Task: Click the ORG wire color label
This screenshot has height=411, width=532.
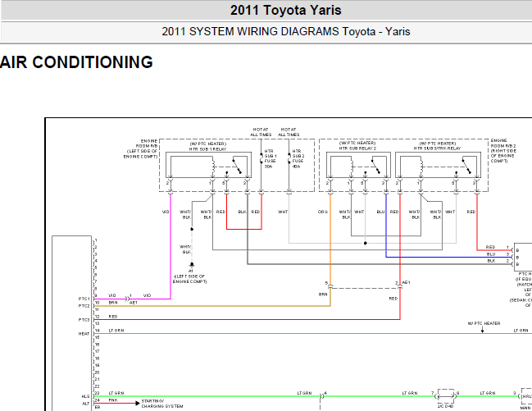Action: [323, 212]
